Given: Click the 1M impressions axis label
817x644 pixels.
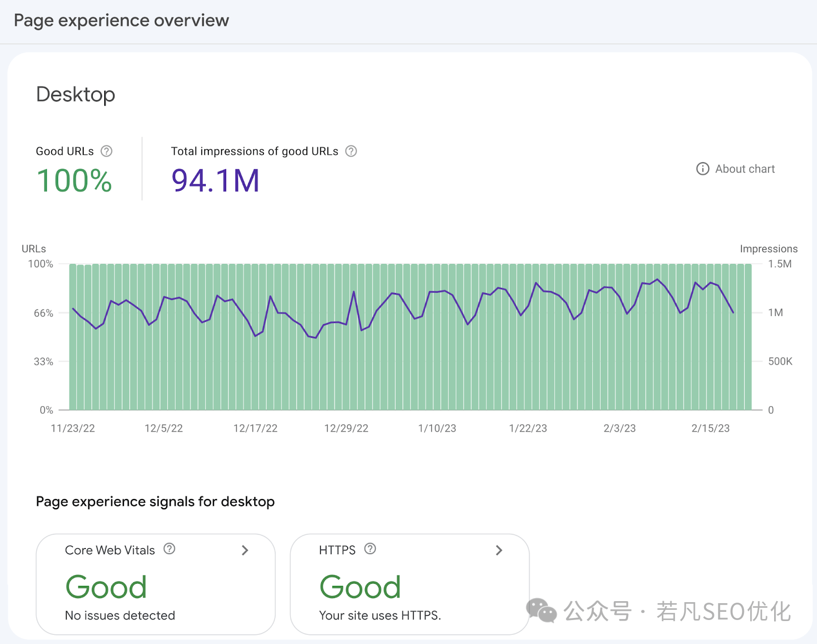Looking at the screenshot, I should pyautogui.click(x=775, y=313).
